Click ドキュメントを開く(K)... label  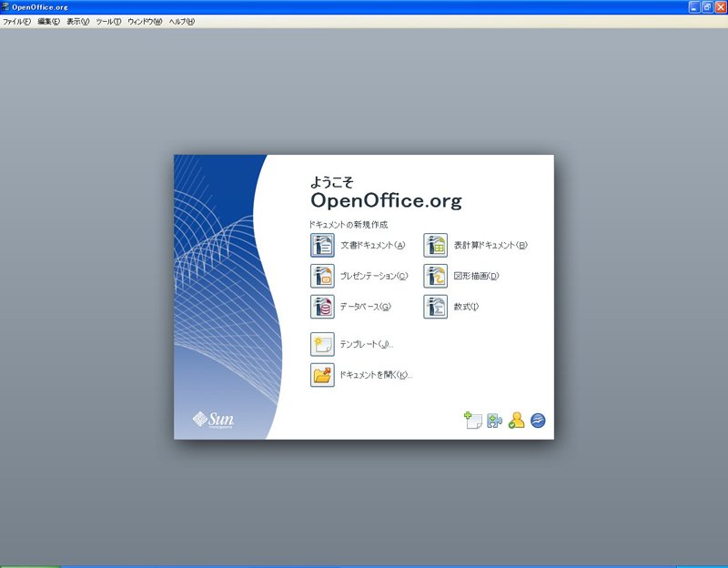click(376, 375)
